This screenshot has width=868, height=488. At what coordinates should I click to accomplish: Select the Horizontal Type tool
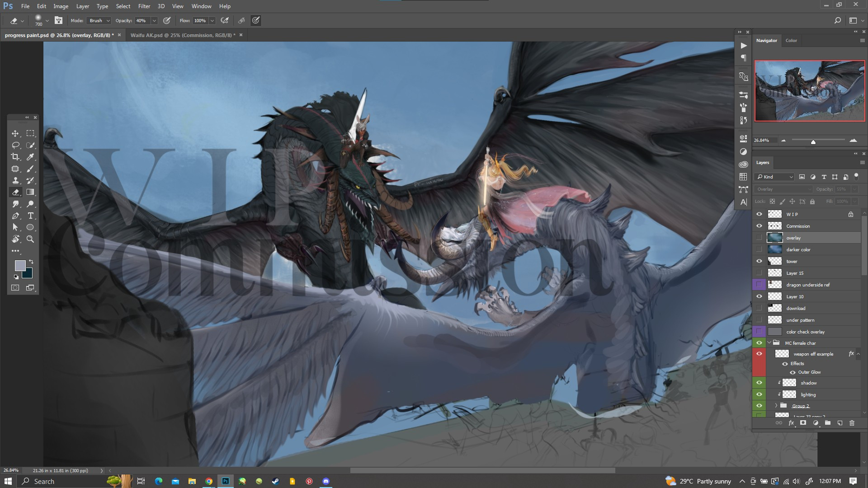(x=30, y=216)
